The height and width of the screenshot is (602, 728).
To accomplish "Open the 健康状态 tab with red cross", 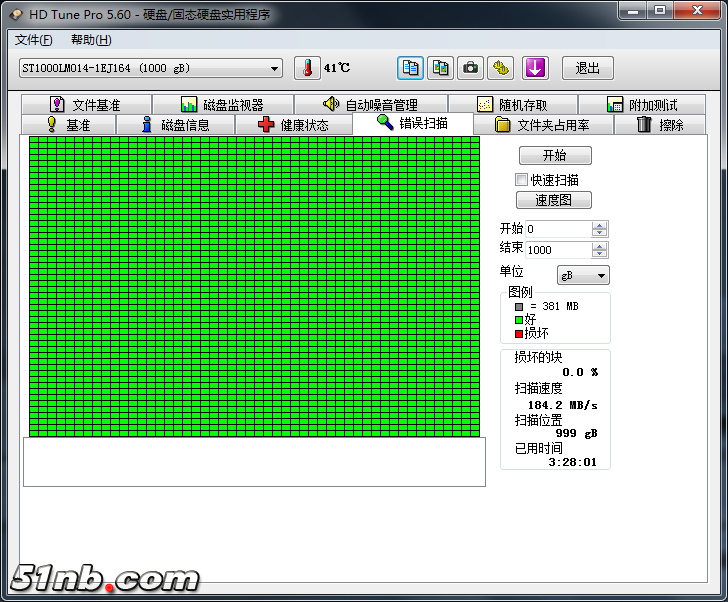I will pyautogui.click(x=293, y=125).
